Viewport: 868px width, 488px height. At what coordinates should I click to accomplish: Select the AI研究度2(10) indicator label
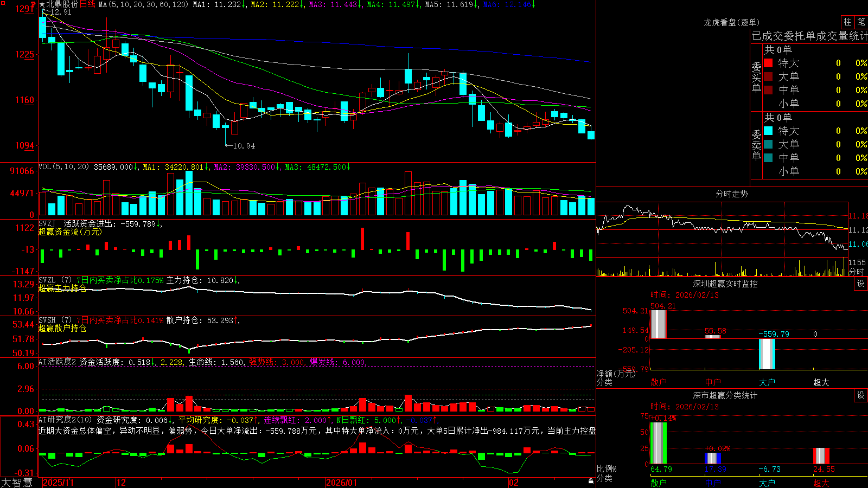point(65,420)
